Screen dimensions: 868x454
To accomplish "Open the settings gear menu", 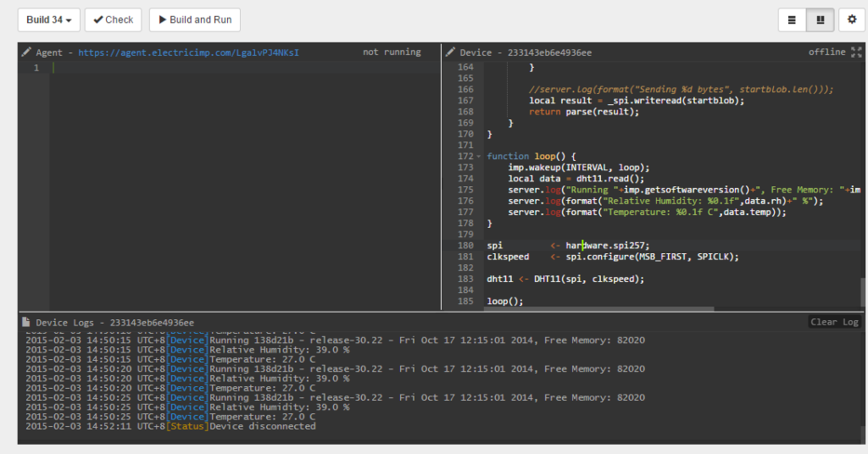I will pos(851,20).
